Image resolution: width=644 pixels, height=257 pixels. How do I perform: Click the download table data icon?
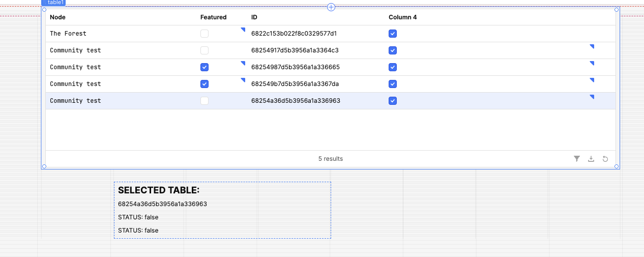[591, 159]
